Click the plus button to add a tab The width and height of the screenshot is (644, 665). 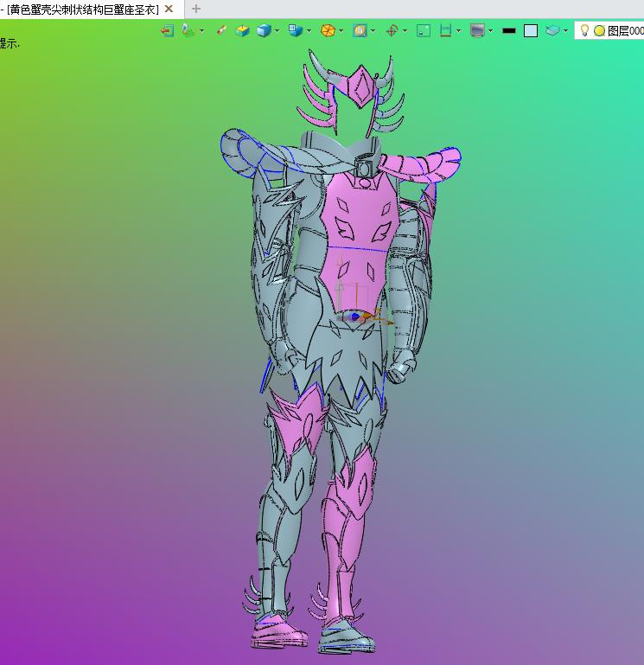pyautogui.click(x=196, y=9)
